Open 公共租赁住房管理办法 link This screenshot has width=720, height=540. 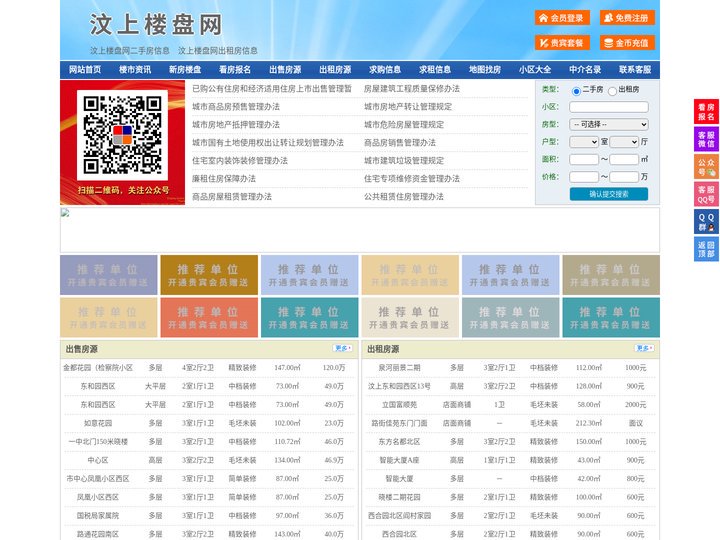[404, 197]
